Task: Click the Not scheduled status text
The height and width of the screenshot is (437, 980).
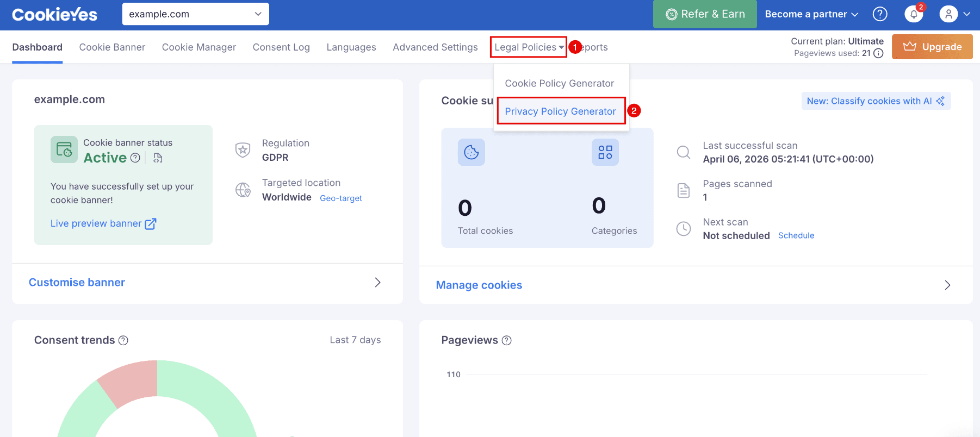Action: tap(736, 235)
